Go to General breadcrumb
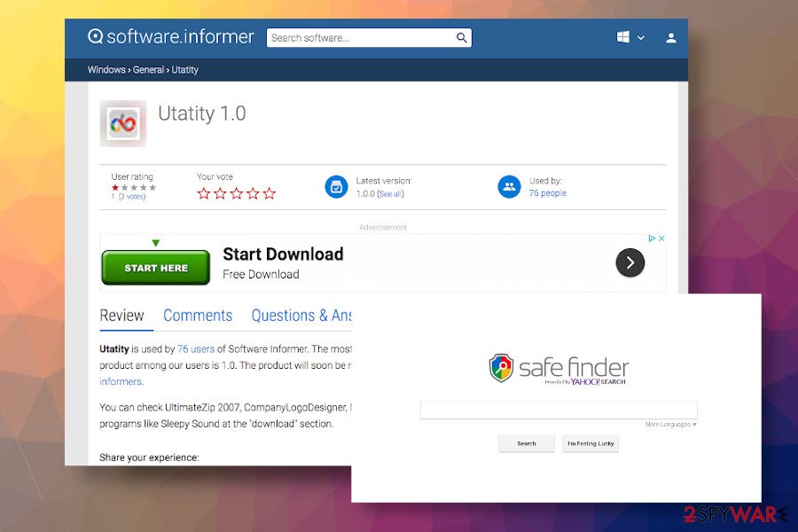798x532 pixels. (148, 70)
